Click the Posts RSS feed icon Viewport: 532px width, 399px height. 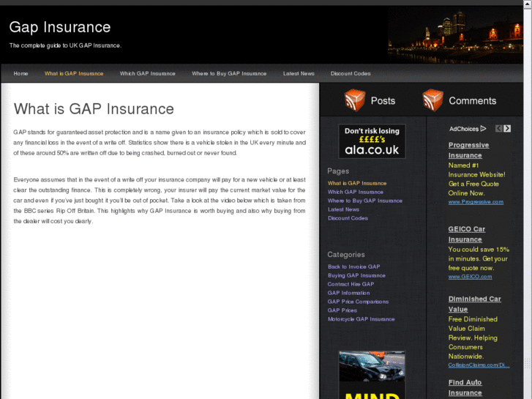[355, 100]
